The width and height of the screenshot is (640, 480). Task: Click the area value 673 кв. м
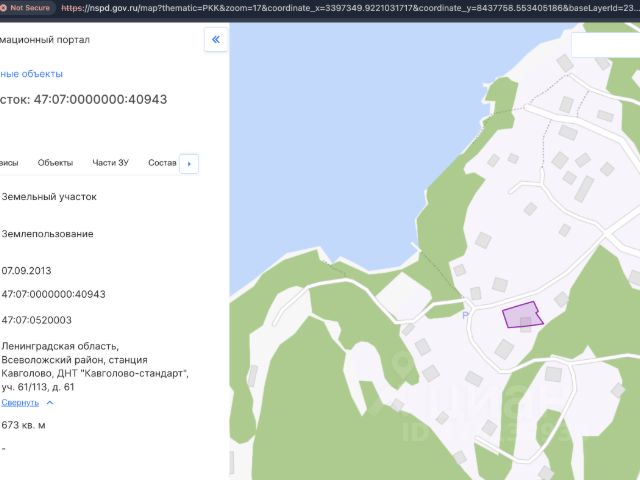point(23,425)
